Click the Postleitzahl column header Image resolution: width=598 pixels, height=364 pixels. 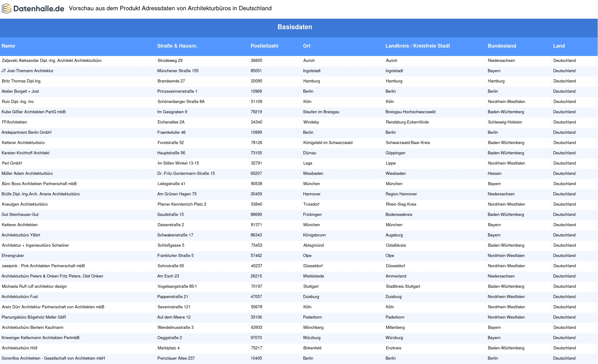(x=264, y=46)
